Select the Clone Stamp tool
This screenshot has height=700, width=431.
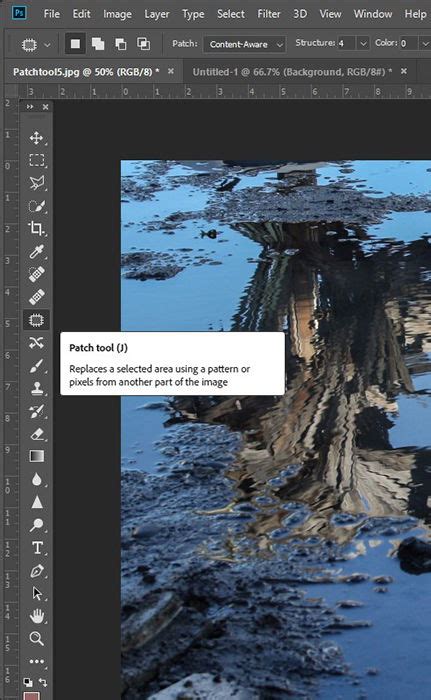pos(37,388)
